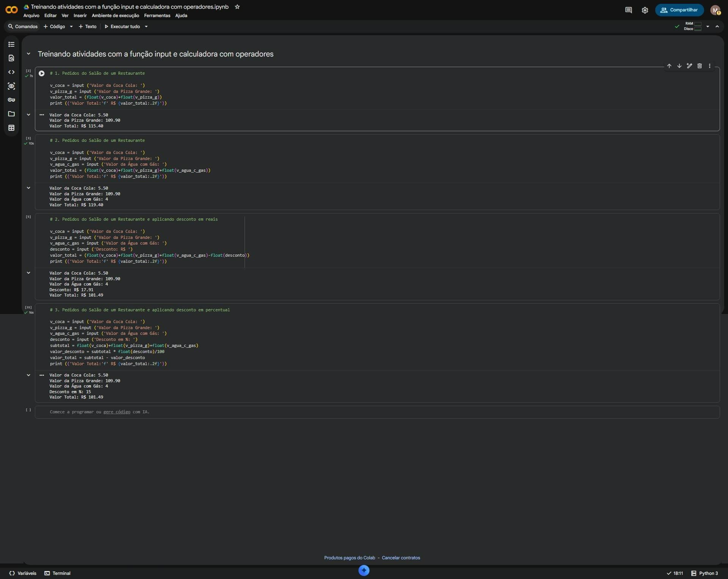This screenshot has width=728, height=579.
Task: Collapse output of first cell
Action: (28, 115)
